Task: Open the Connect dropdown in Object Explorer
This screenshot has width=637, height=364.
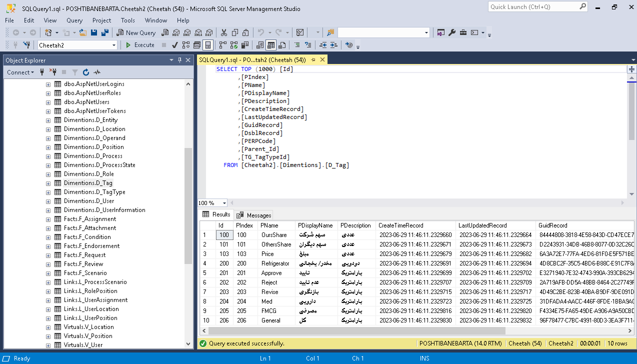Action: [x=20, y=72]
